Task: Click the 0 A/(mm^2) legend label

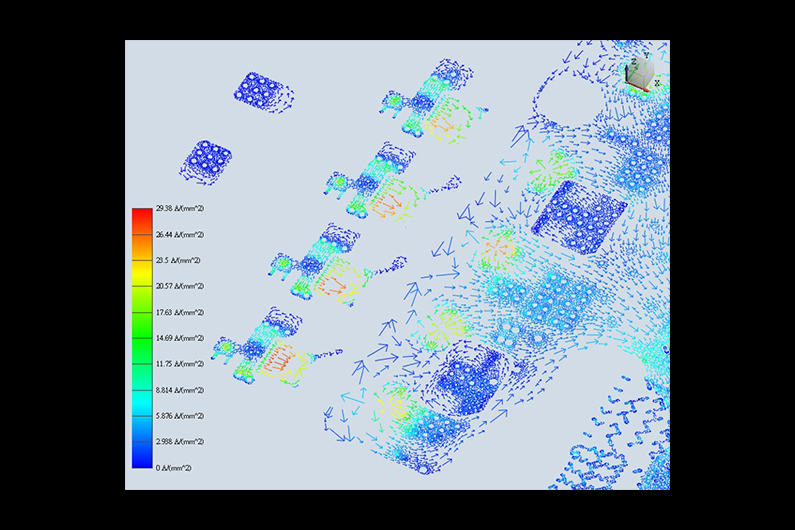Action: tap(174, 468)
